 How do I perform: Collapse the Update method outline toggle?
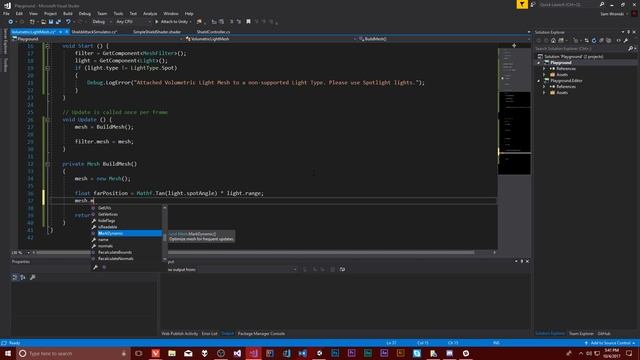coord(47,120)
